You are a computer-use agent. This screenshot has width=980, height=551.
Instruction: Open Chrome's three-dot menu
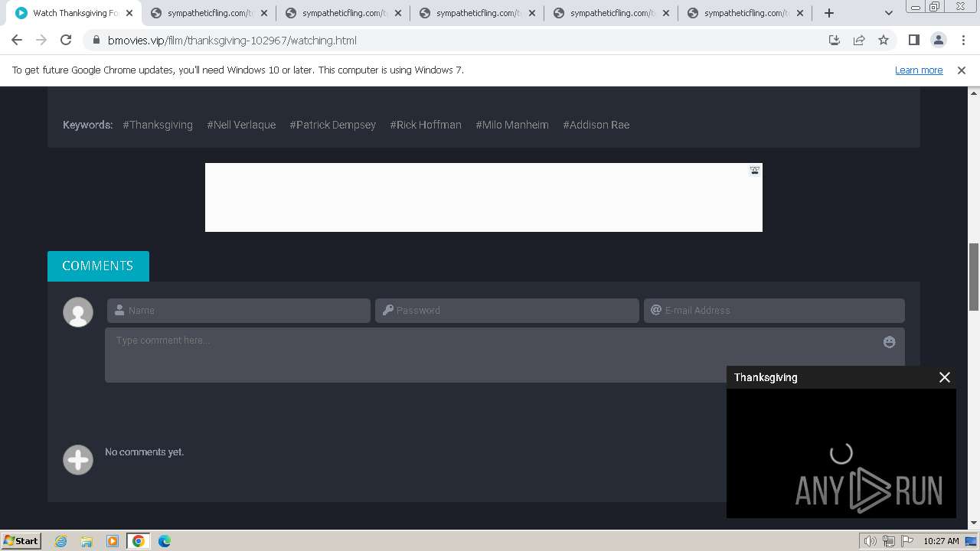coord(963,41)
